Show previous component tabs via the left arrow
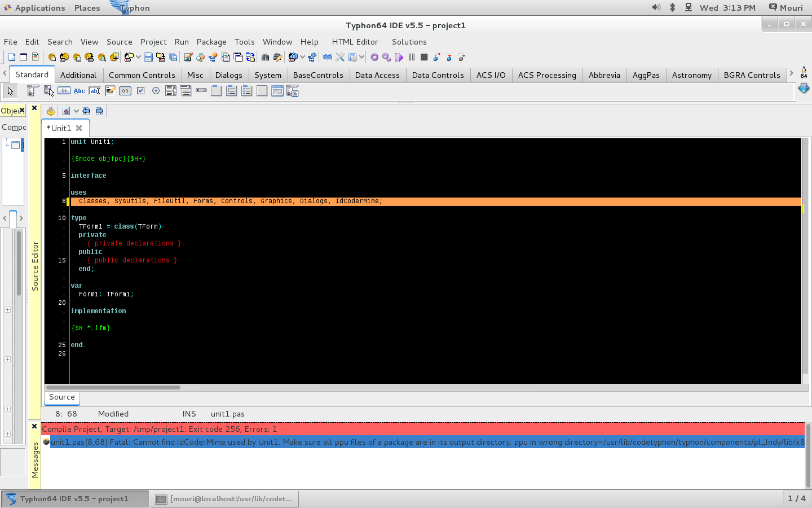The height and width of the screenshot is (508, 812). point(5,73)
